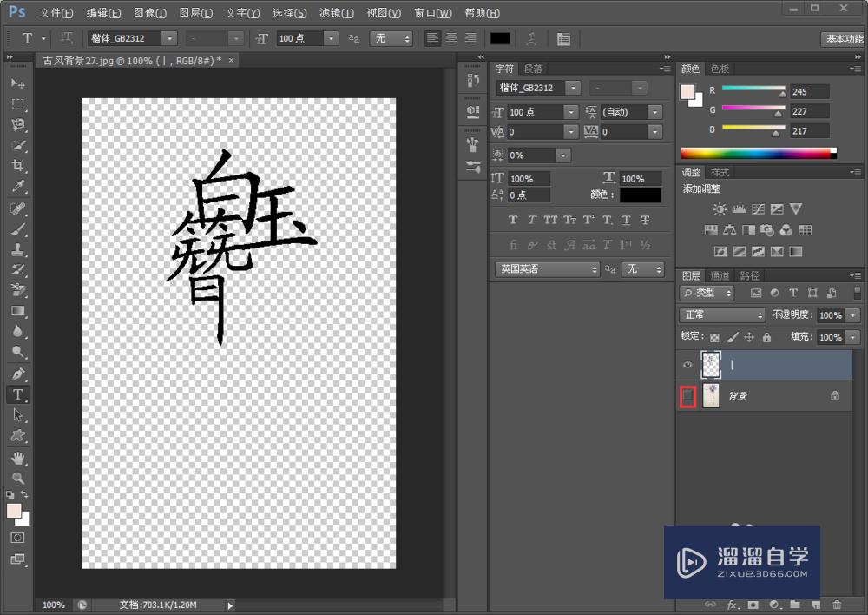Open anti-aliasing dropdown in options bar
This screenshot has width=868, height=615.
391,38
